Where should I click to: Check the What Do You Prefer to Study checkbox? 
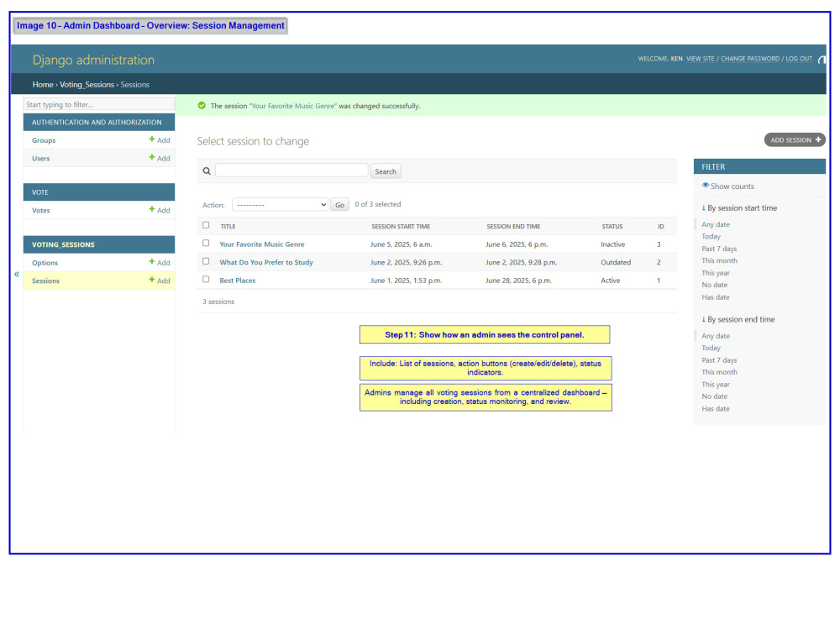click(x=206, y=261)
